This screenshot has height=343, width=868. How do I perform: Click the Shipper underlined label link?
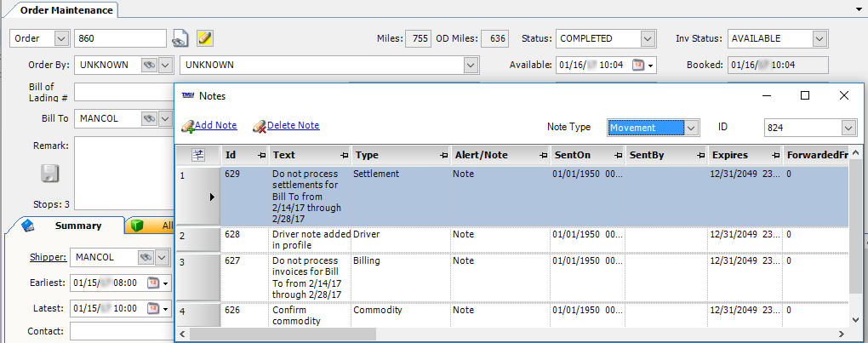pyautogui.click(x=49, y=257)
